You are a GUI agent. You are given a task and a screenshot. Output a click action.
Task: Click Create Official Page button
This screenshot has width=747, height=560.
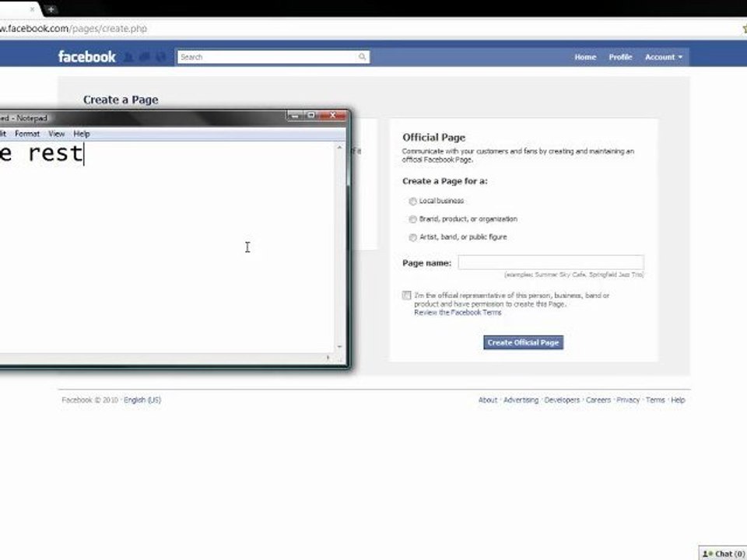(x=523, y=342)
